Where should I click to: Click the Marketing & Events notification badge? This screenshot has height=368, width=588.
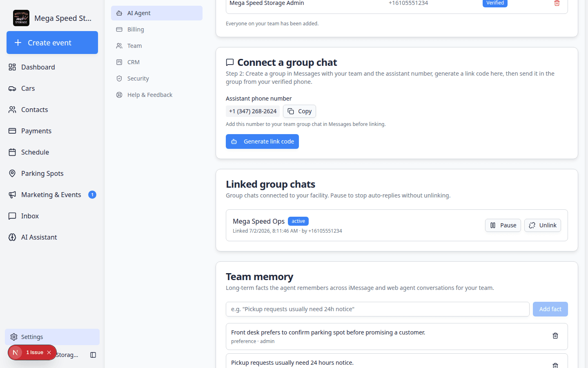coord(92,195)
